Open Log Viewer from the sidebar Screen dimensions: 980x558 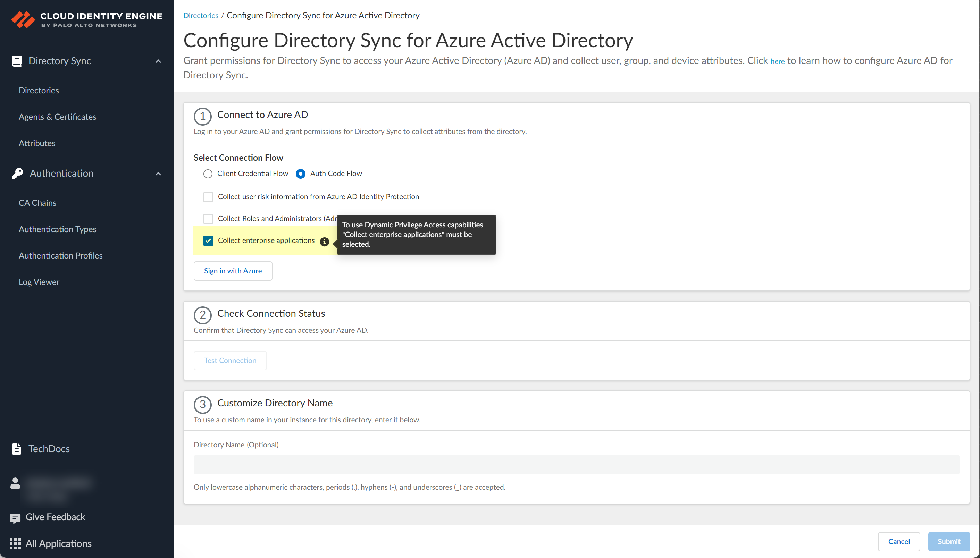pos(39,282)
